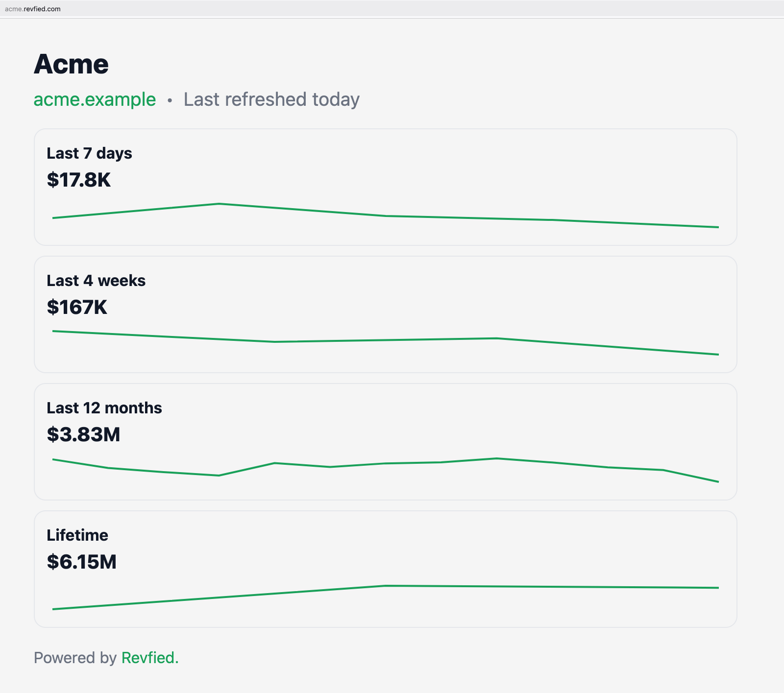Click the Acme page heading
This screenshot has height=693, width=784.
click(x=71, y=64)
